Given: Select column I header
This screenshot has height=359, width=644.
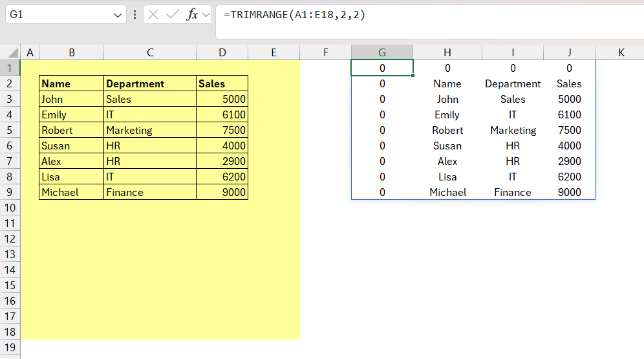Looking at the screenshot, I should click(x=513, y=52).
